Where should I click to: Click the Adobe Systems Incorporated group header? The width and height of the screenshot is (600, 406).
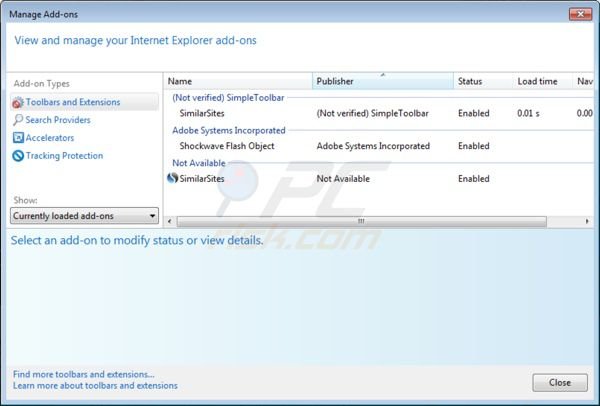tap(228, 130)
